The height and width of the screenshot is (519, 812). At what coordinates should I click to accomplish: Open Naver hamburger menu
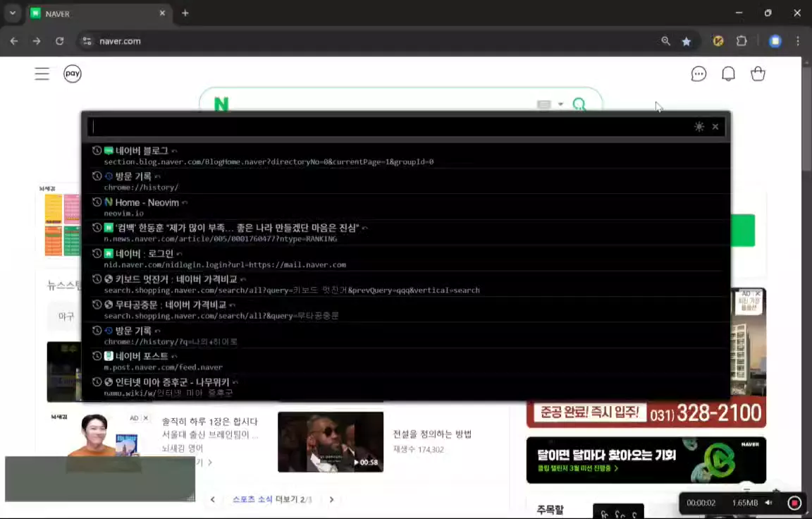(x=42, y=73)
